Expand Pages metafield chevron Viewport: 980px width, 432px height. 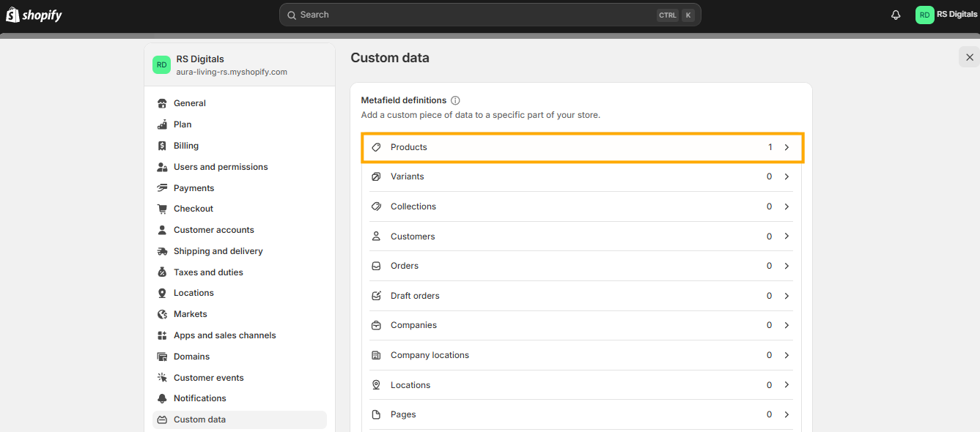pos(786,414)
